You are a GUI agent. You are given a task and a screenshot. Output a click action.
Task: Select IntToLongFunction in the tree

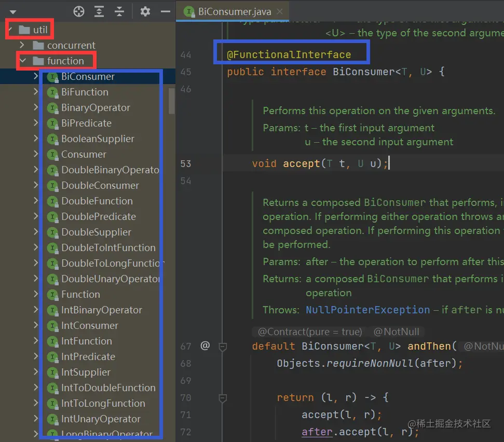coord(103,403)
